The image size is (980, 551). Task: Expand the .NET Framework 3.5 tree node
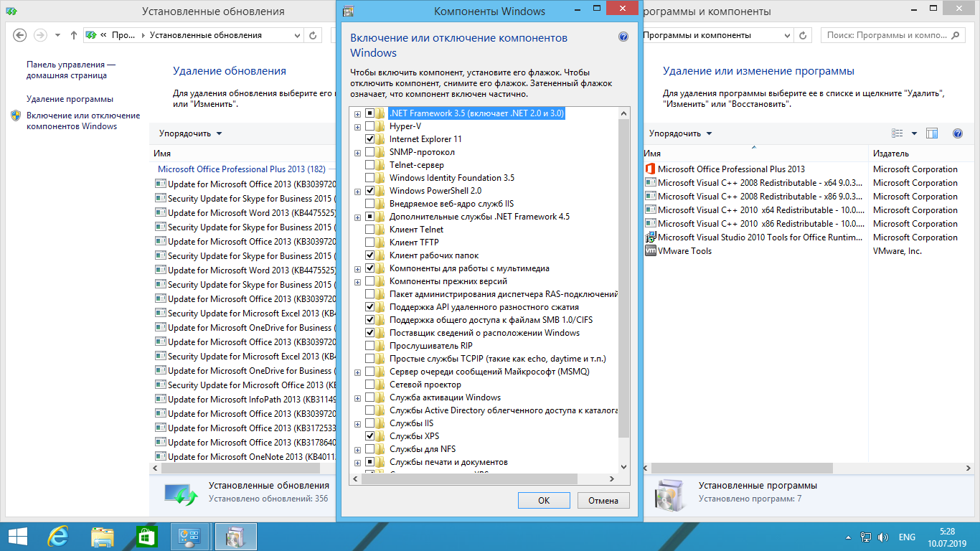(357, 113)
